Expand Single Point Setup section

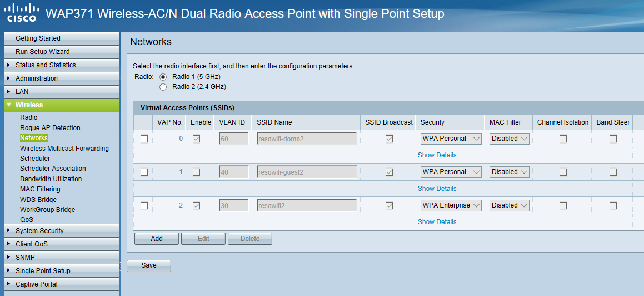[x=62, y=270]
